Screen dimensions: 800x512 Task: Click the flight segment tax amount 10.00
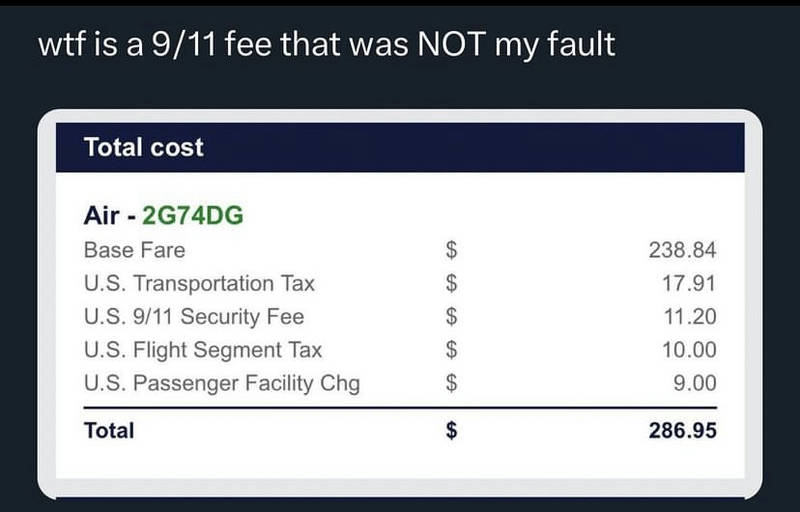tap(689, 350)
